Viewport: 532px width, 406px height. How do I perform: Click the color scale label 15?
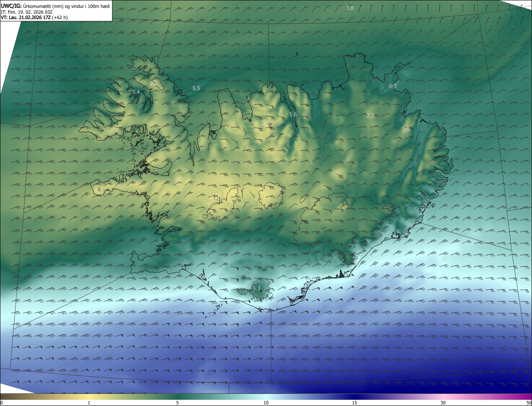tap(355, 403)
